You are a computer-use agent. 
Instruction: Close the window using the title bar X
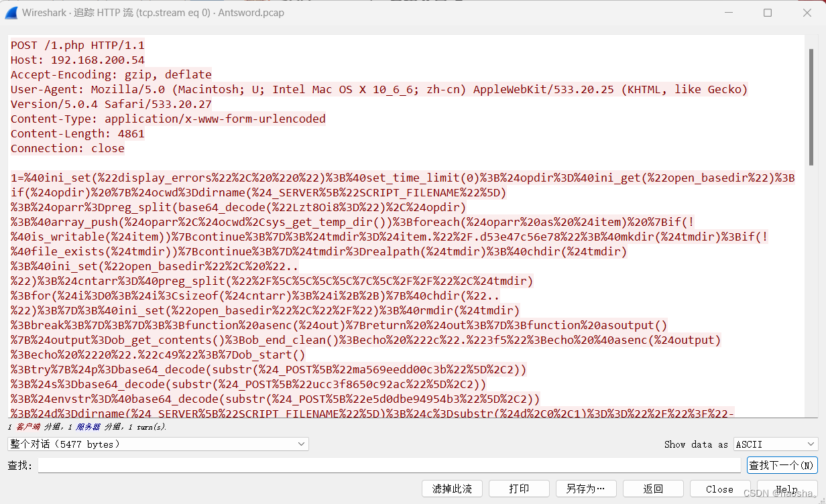pyautogui.click(x=807, y=13)
